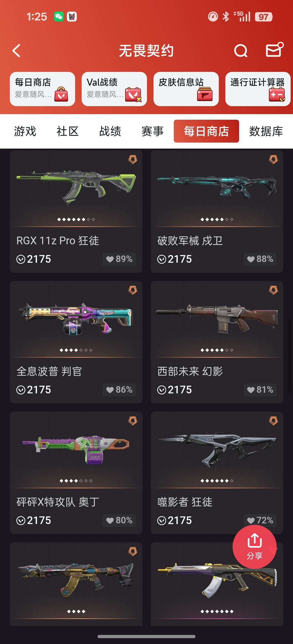Tap the tier badge icon on RGX card
The height and width of the screenshot is (644, 293).
[x=133, y=159]
